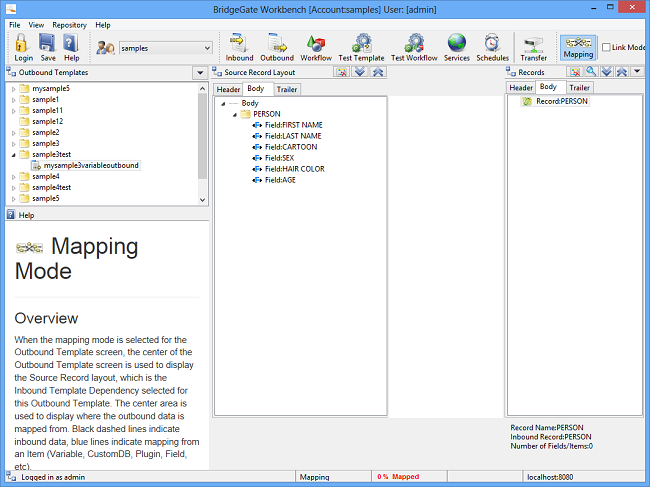650x487 pixels.
Task: Open Outbound Templates panel dropdown arrow
Action: 200,73
